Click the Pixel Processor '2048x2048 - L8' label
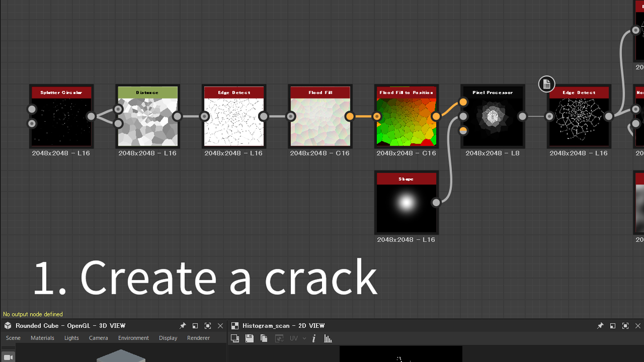The image size is (644, 362). (492, 153)
